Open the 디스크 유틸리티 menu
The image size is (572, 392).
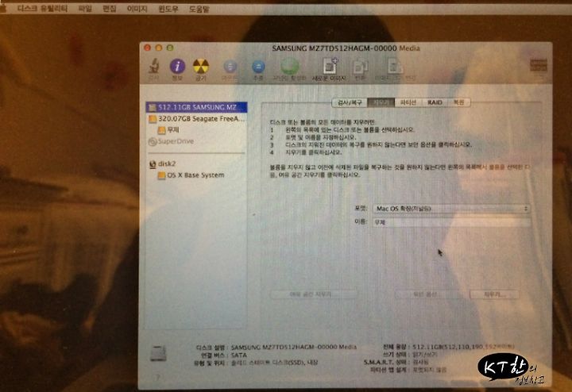click(x=42, y=9)
